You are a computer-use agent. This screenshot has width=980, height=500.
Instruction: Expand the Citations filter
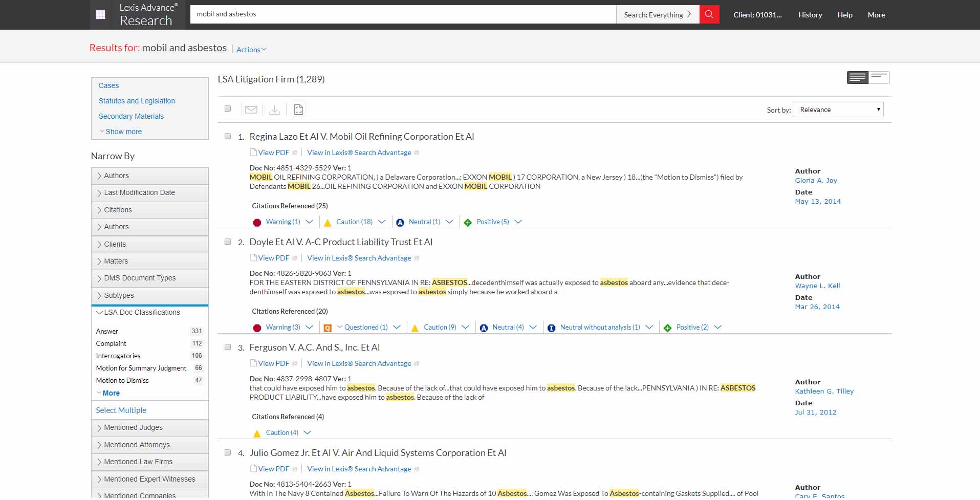[x=150, y=210]
